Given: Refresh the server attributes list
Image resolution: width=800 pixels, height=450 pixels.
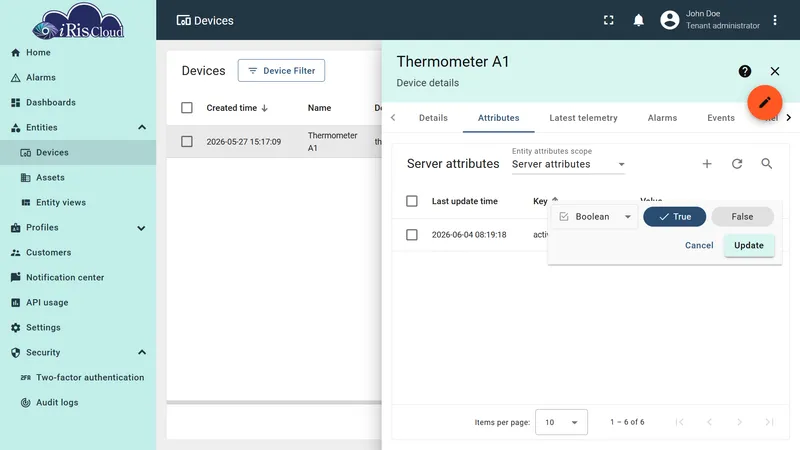Looking at the screenshot, I should (737, 164).
